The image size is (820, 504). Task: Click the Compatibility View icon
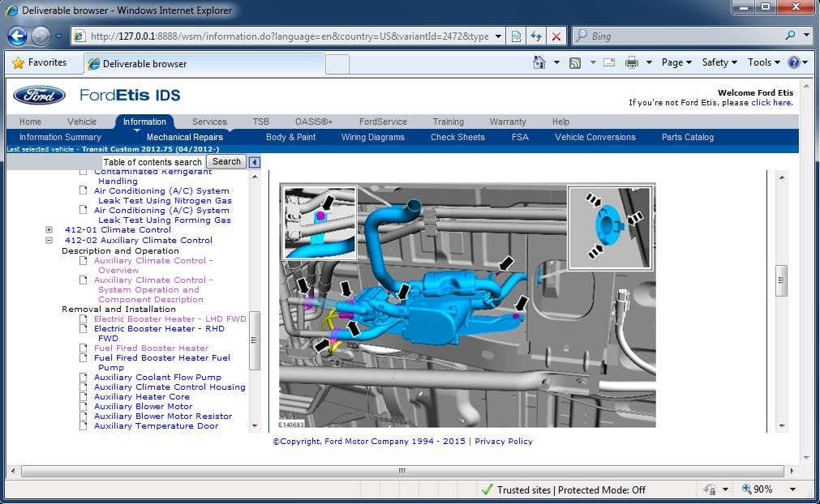(516, 36)
